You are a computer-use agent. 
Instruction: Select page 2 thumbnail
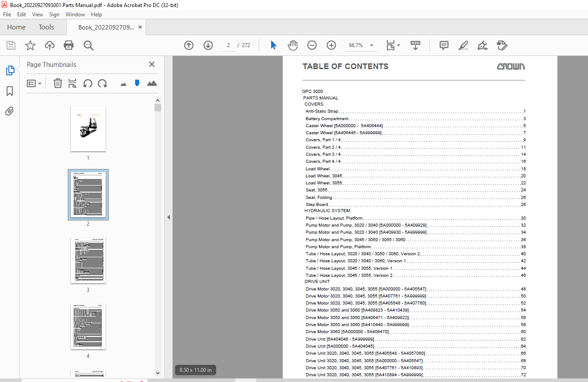coord(88,195)
